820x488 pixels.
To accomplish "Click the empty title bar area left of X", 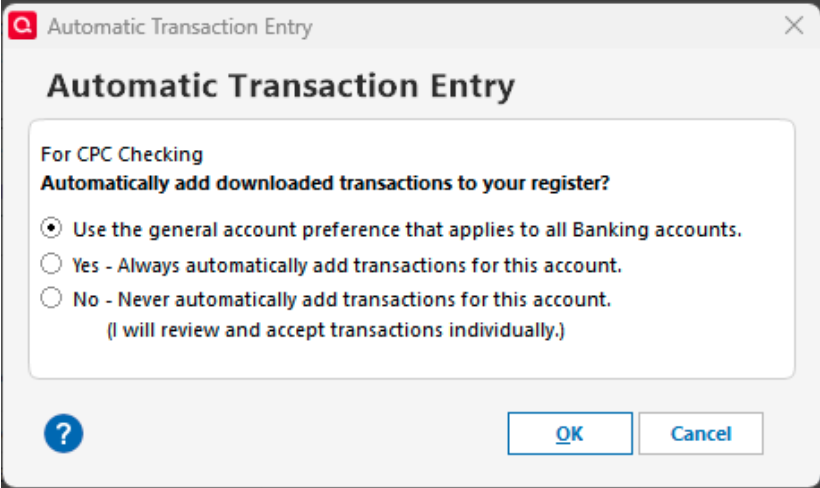I will point(550,27).
